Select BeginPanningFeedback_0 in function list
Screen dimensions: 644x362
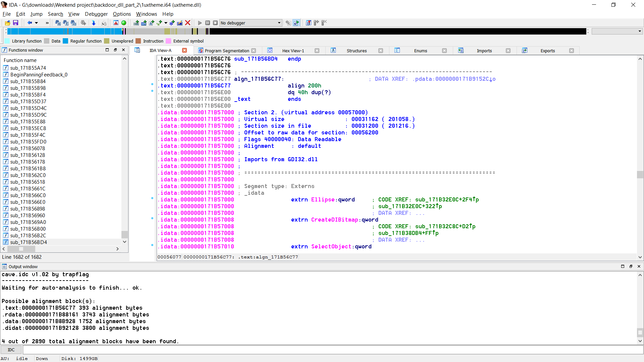pos(39,74)
